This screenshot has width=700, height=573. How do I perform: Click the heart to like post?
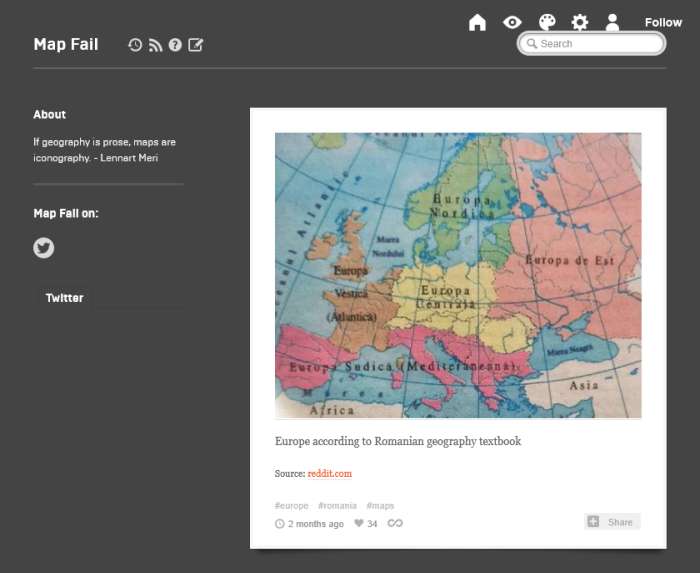(359, 524)
